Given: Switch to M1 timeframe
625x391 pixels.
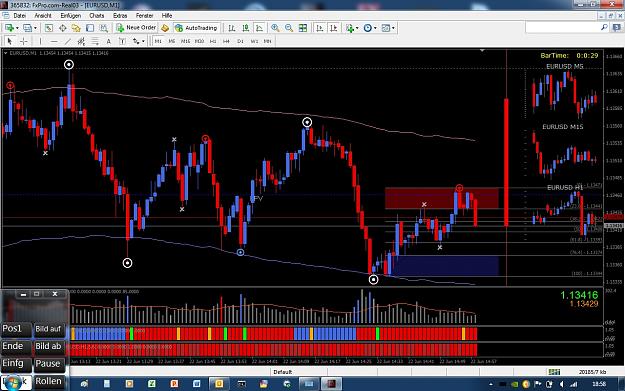Looking at the screenshot, I should coord(158,41).
